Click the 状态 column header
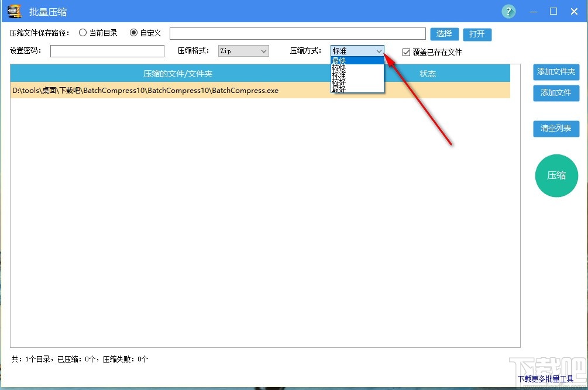Screen dimensions: 588x390 point(428,74)
